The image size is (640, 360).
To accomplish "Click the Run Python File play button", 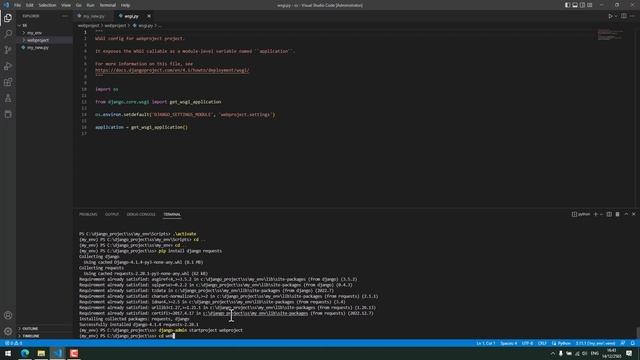I will point(610,16).
